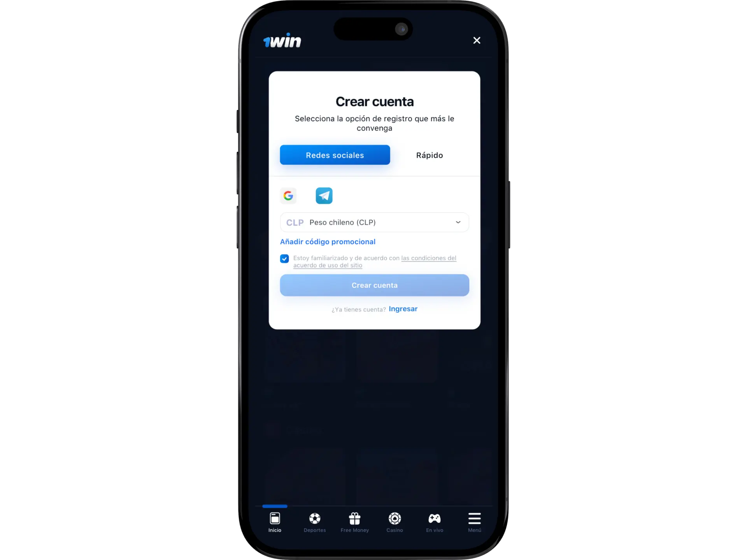Screen dimensions: 747x560
Task: Select Rápido quick registration tab
Action: point(429,155)
